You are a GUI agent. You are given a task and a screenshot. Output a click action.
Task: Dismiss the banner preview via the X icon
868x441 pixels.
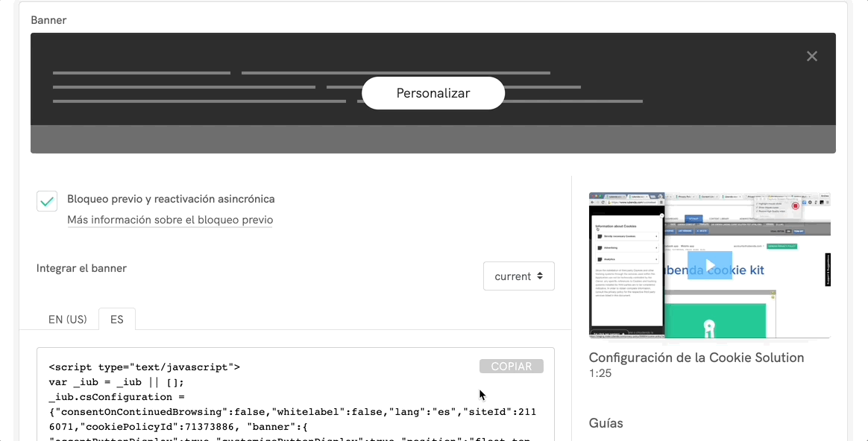(811, 56)
